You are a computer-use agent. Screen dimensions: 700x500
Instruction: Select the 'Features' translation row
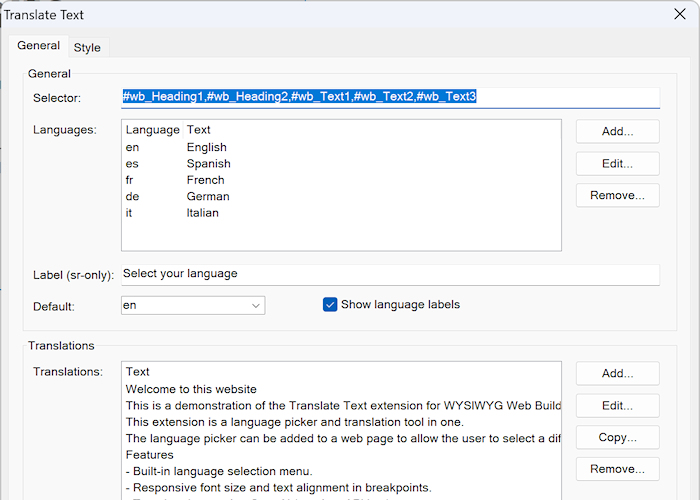click(341, 454)
